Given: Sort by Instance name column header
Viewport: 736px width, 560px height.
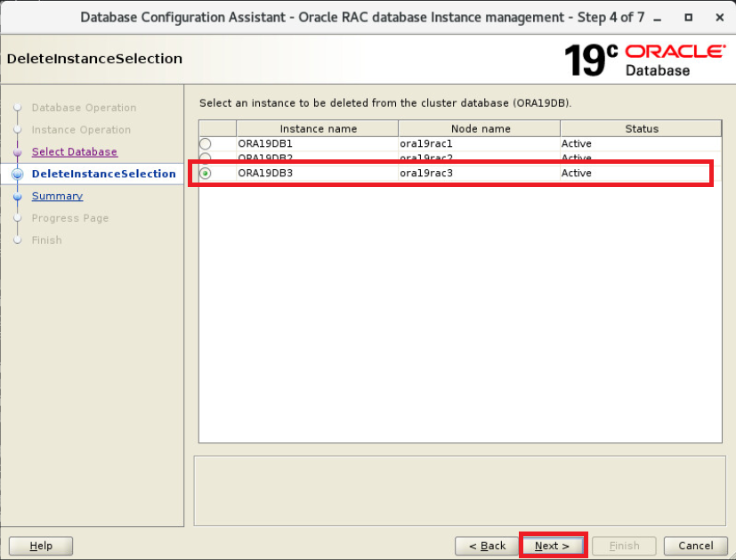Looking at the screenshot, I should pyautogui.click(x=318, y=128).
